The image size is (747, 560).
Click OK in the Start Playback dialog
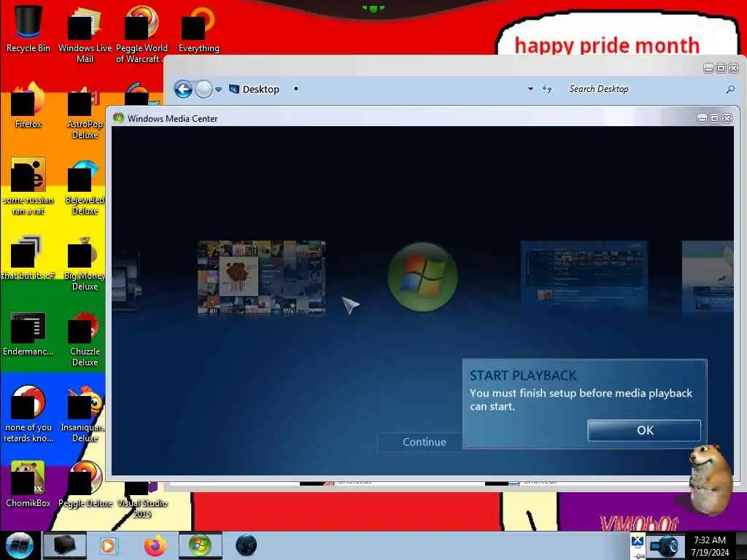(x=644, y=430)
